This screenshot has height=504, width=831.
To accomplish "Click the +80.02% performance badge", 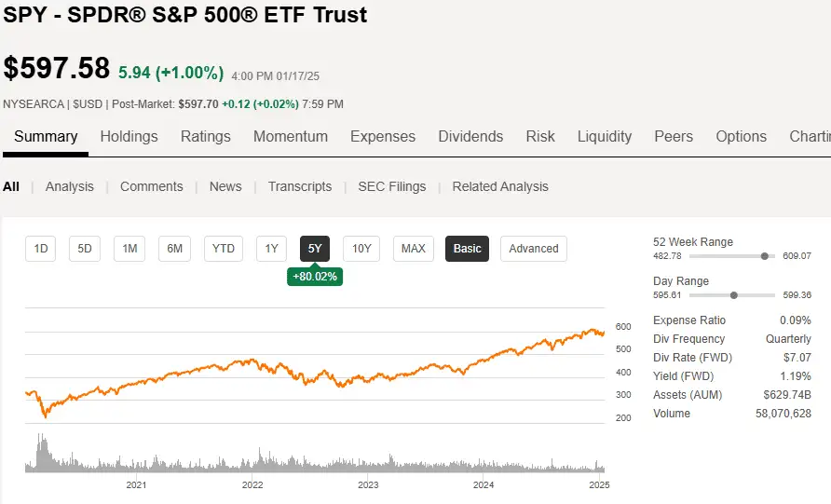I will pos(315,277).
